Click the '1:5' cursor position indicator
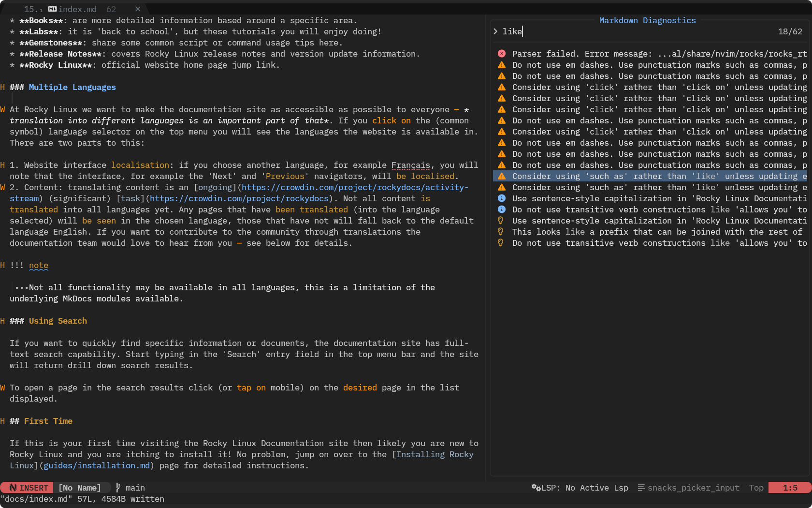812x508 pixels. pyautogui.click(x=790, y=488)
